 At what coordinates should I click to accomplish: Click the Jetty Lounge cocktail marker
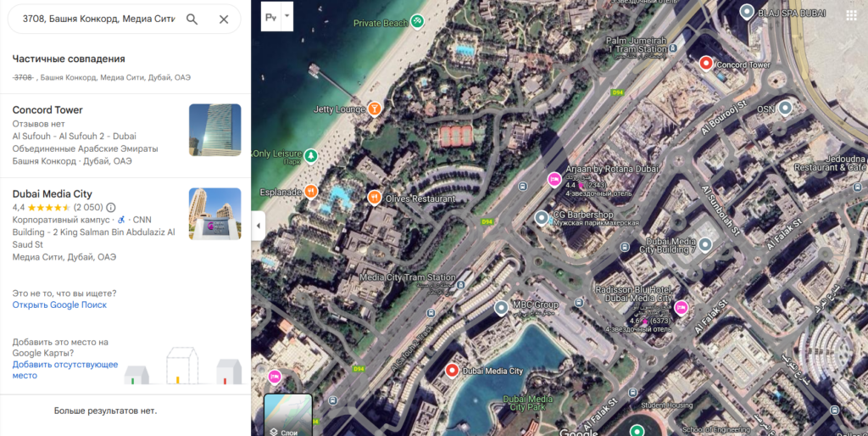(375, 109)
